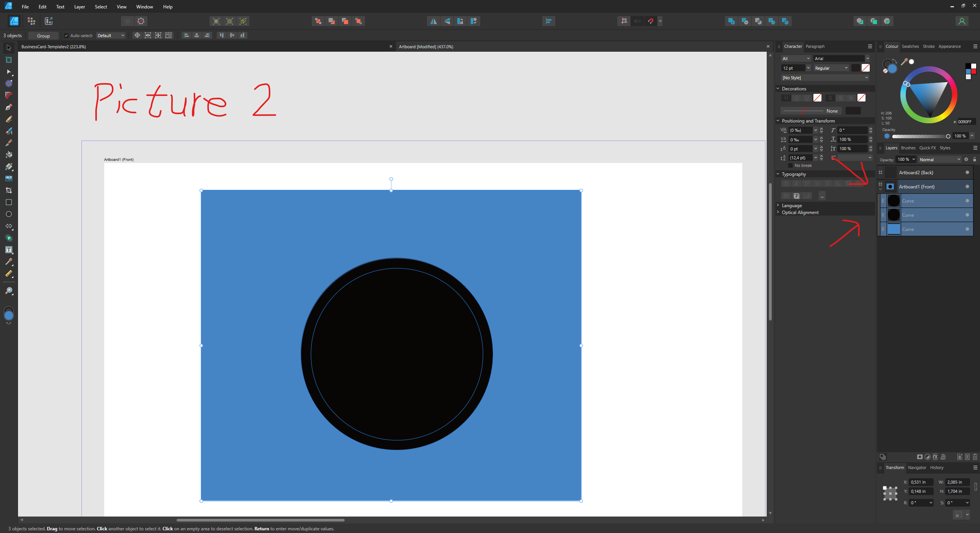Screen dimensions: 980x533
Task: Toggle the Auto-select checkbox
Action: pyautogui.click(x=66, y=36)
